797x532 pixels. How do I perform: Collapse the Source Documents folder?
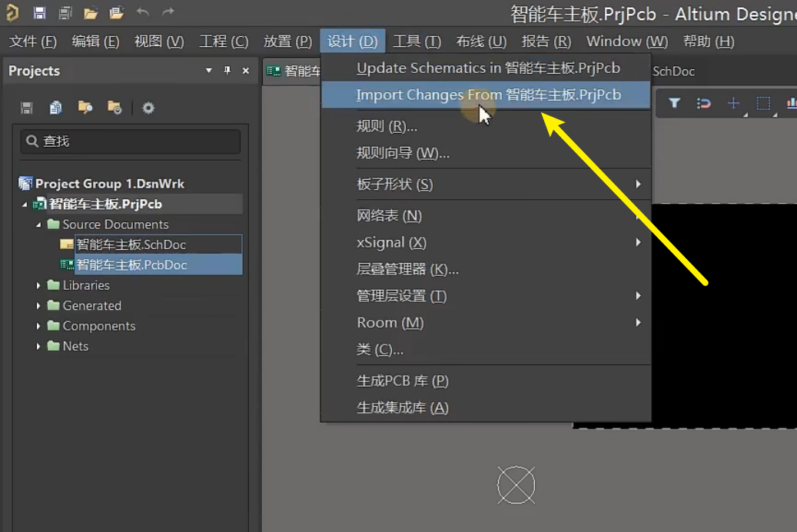[37, 224]
